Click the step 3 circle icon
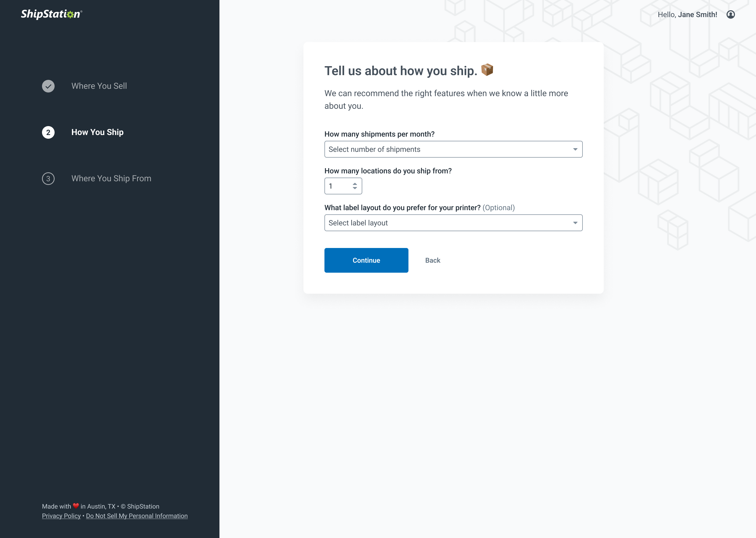This screenshot has height=538, width=756. click(x=48, y=178)
